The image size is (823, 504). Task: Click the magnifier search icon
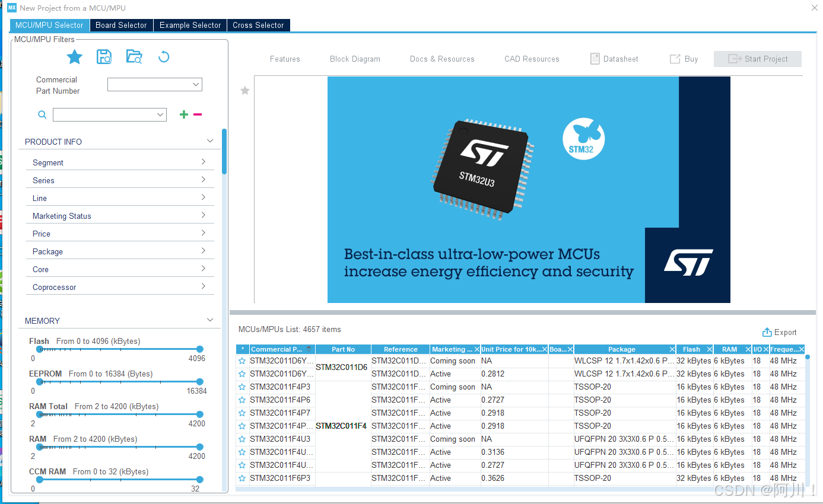coord(42,115)
